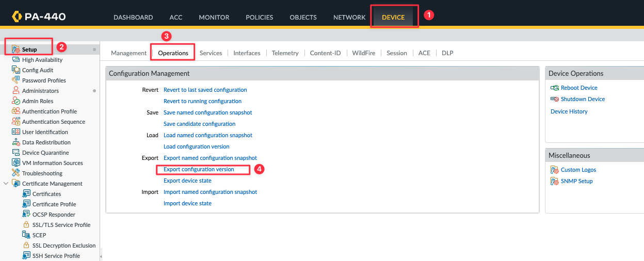This screenshot has height=261, width=644.
Task: Click the VM Information Sources icon
Action: click(x=16, y=163)
